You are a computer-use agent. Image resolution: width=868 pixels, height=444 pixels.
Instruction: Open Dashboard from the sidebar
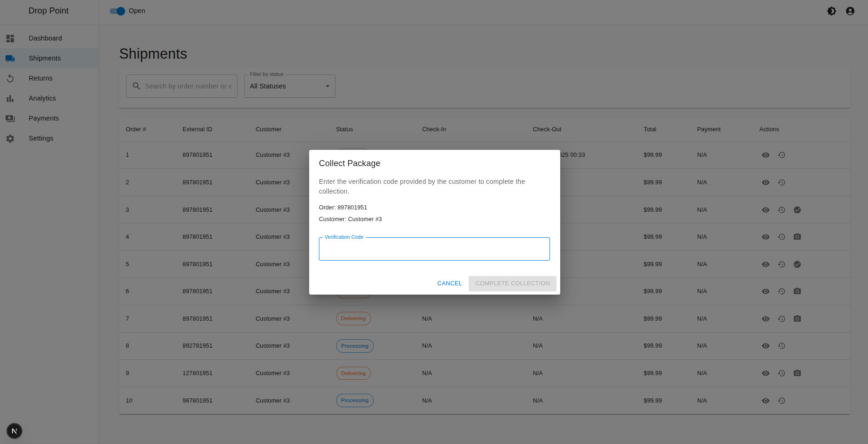click(x=45, y=38)
